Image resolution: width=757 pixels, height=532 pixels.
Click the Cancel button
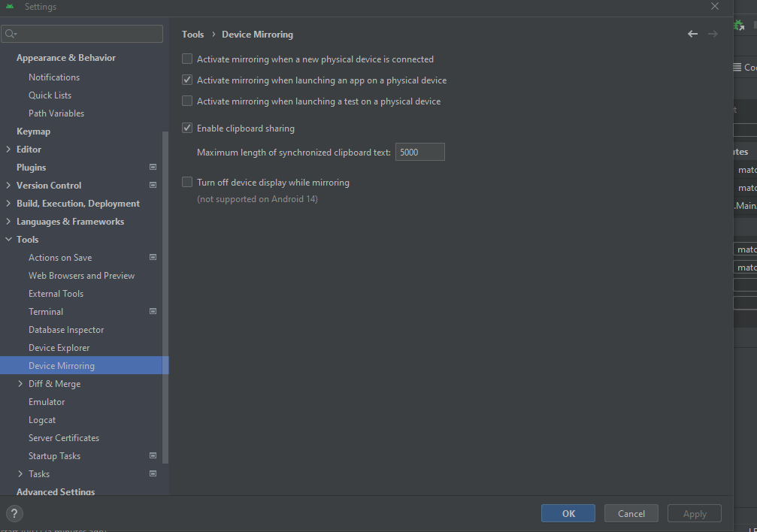tap(631, 513)
